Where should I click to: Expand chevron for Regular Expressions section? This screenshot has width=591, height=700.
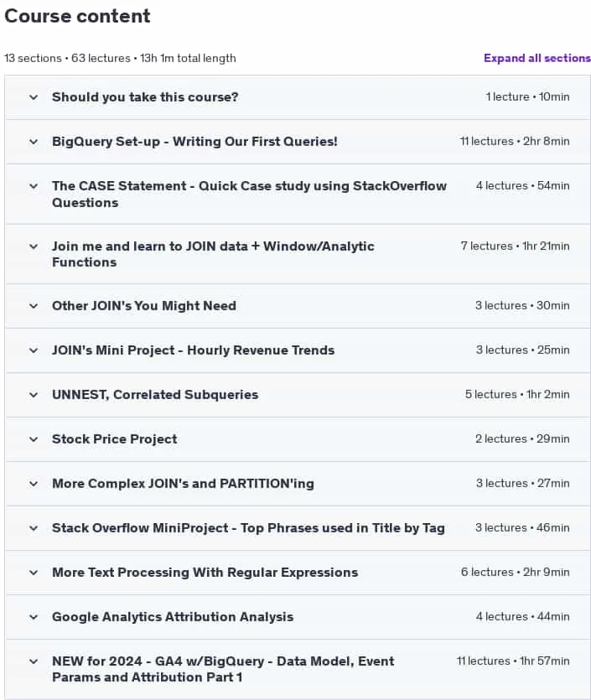[34, 573]
